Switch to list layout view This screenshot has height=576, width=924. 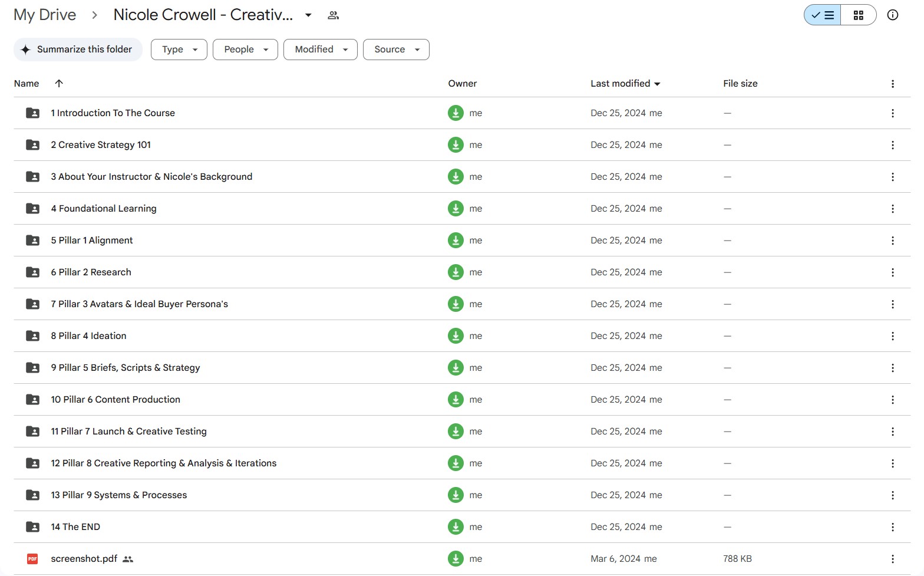[823, 15]
